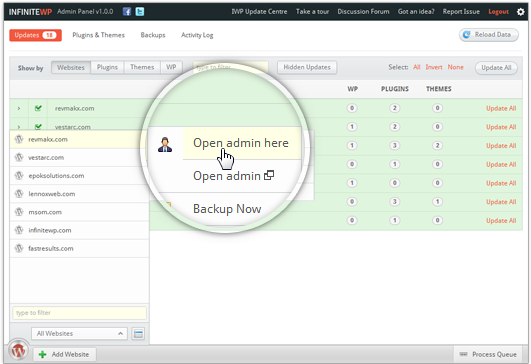Select All updates link

coord(417,67)
